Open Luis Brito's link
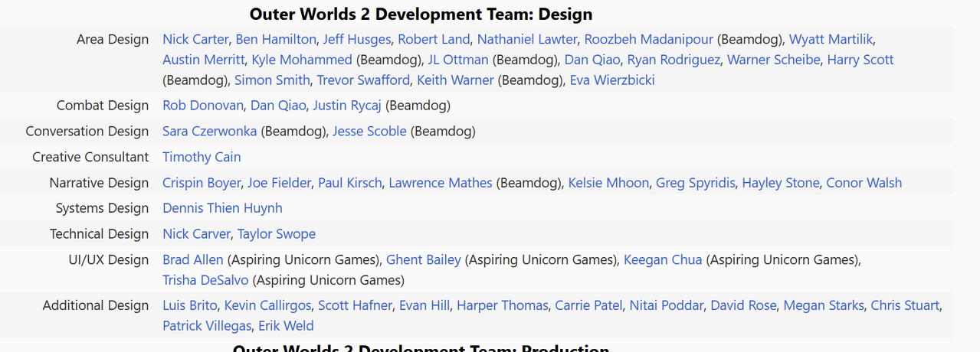The height and width of the screenshot is (352, 980). pos(190,305)
